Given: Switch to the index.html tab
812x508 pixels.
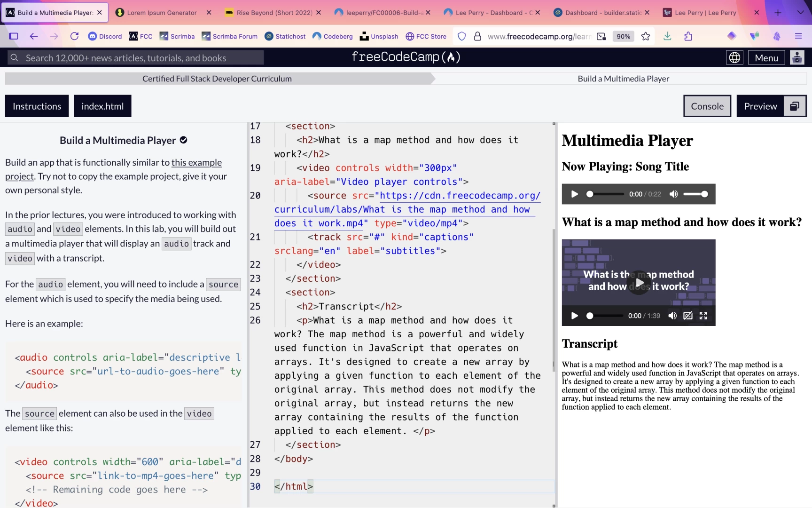Looking at the screenshot, I should [102, 106].
